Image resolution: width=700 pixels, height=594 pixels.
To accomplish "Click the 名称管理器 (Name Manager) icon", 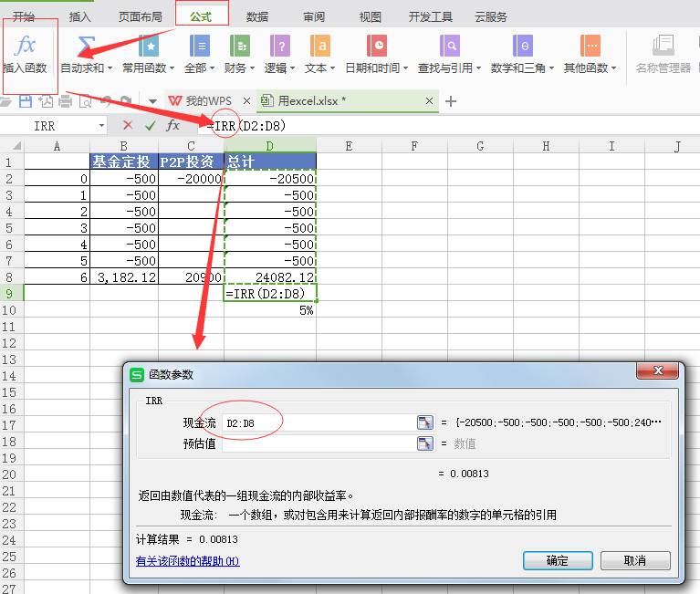I will click(x=663, y=46).
